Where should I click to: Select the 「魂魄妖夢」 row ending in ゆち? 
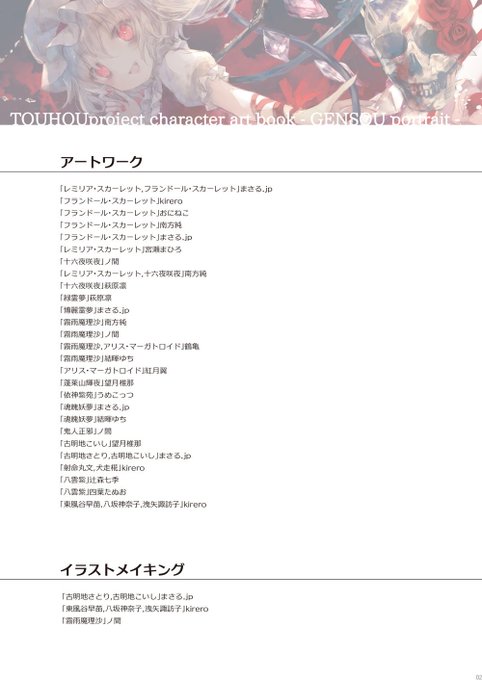click(93, 419)
